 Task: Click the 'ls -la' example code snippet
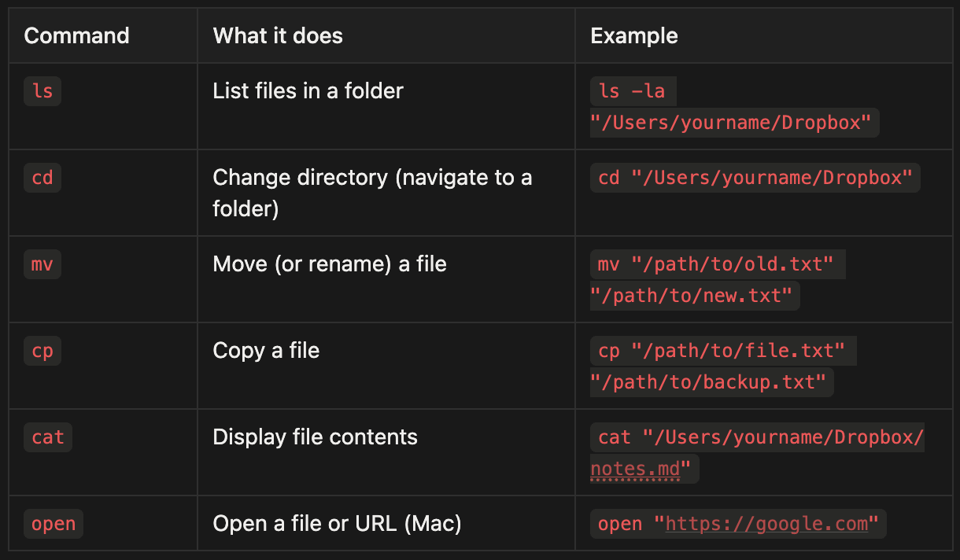(x=633, y=91)
